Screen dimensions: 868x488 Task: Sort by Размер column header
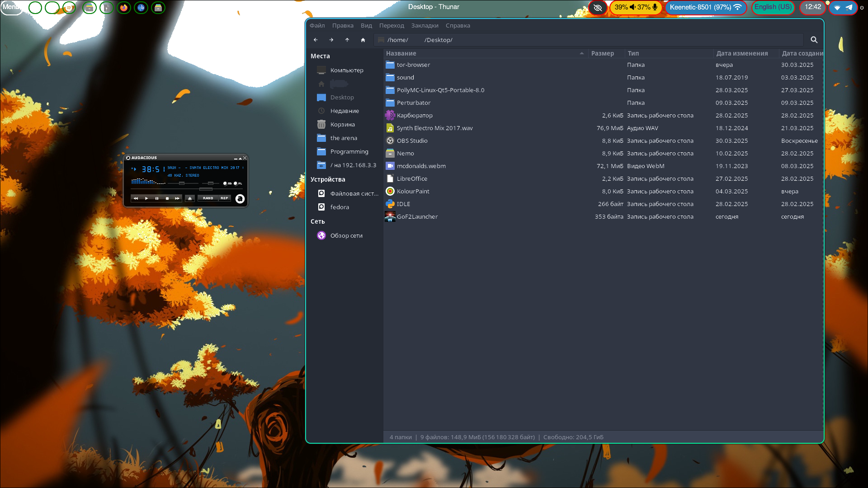602,53
